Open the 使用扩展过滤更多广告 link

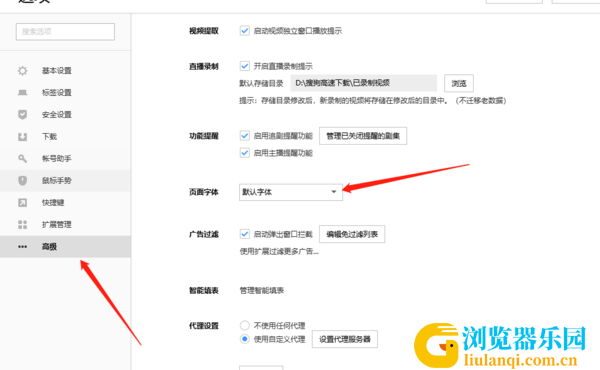tap(279, 251)
